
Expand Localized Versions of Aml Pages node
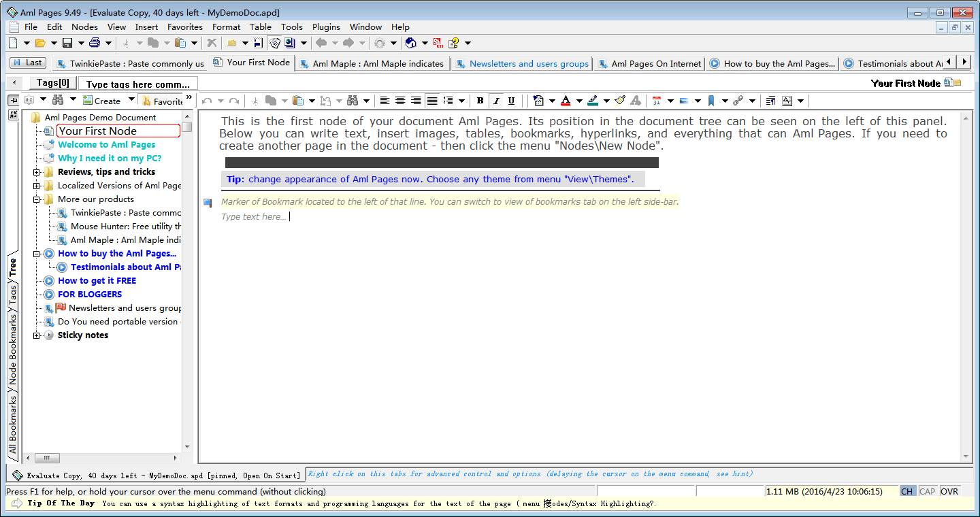[37, 186]
